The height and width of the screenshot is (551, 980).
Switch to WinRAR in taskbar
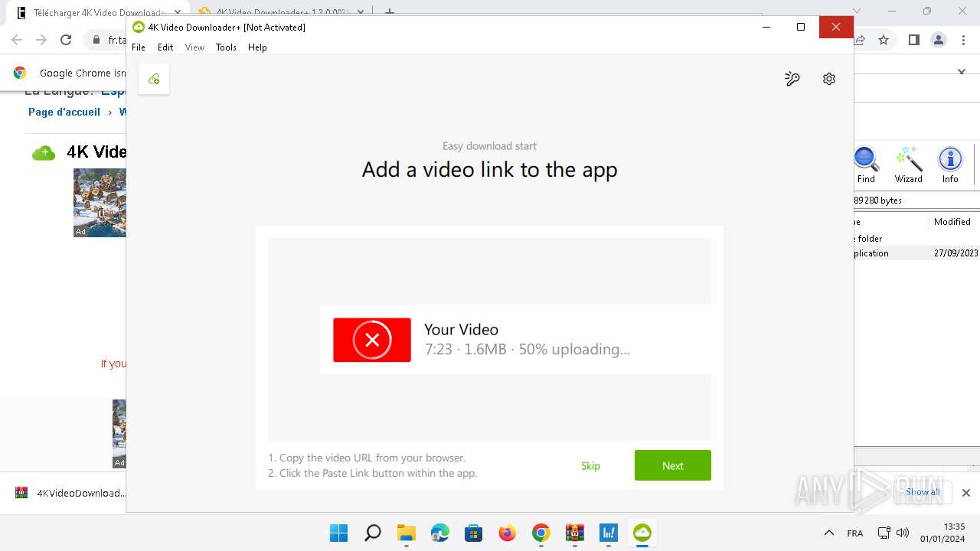click(575, 533)
